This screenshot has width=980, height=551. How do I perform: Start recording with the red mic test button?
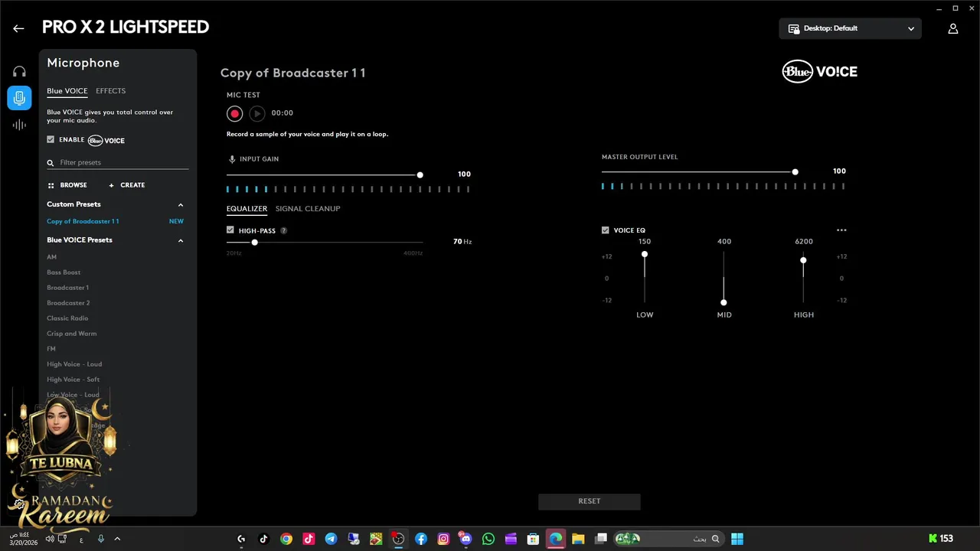coord(235,113)
